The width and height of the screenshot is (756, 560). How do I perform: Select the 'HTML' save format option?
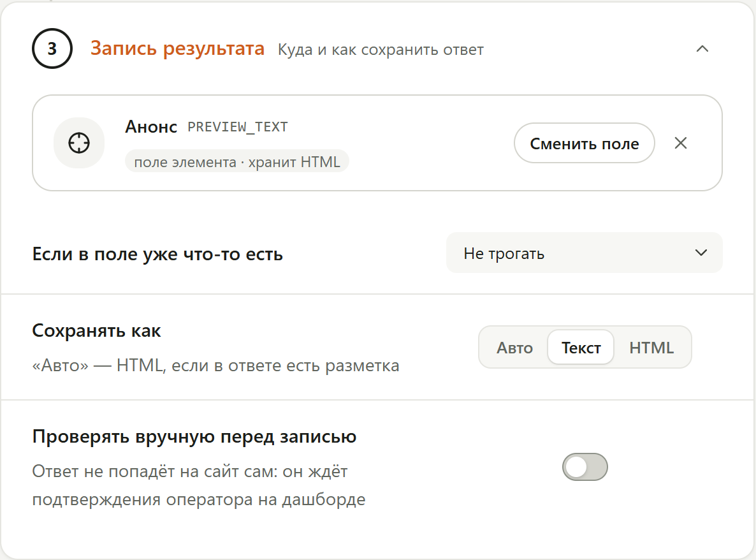(x=651, y=348)
